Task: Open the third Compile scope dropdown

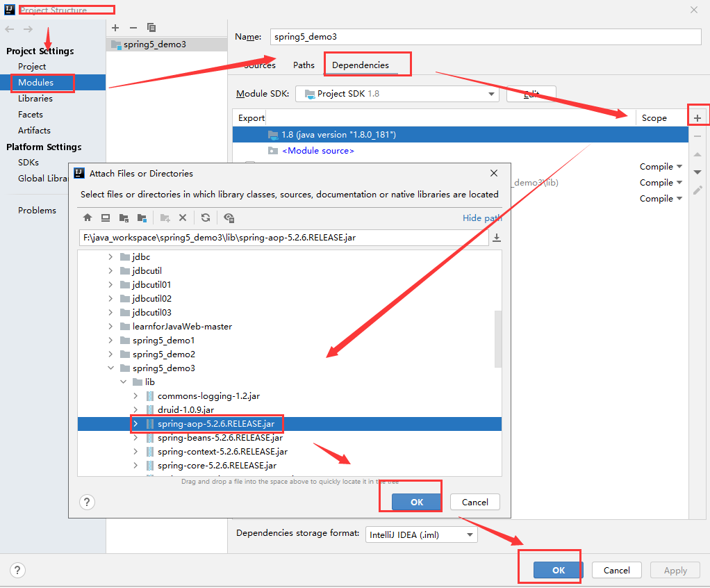Action: coord(661,199)
